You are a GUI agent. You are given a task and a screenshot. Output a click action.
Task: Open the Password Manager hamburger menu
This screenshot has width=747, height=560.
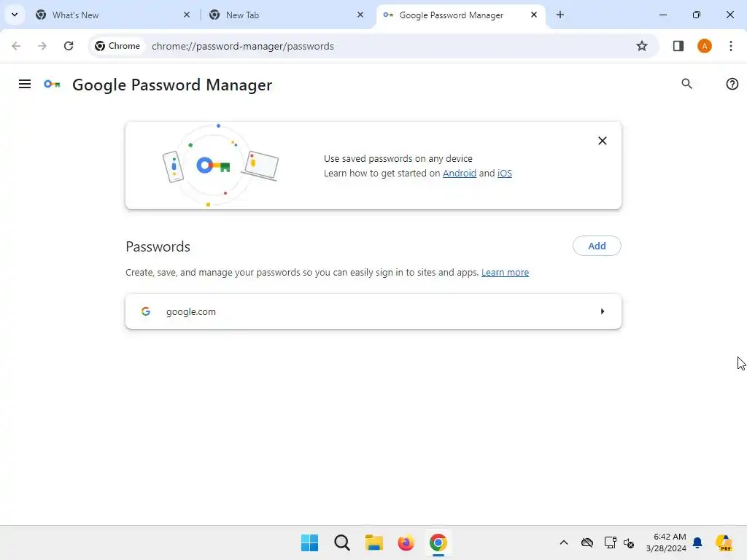pos(25,85)
